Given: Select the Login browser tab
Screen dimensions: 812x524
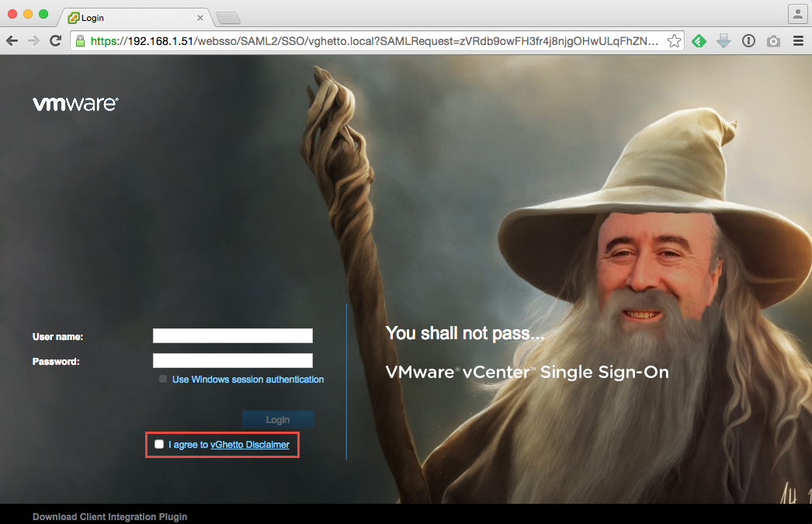Looking at the screenshot, I should [136, 18].
